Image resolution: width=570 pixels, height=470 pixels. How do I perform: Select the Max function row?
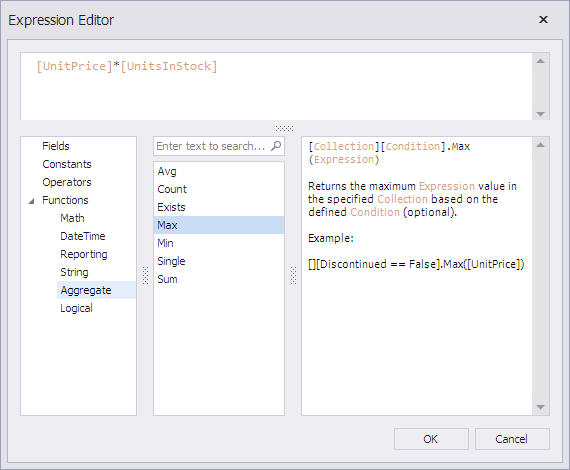(x=219, y=225)
